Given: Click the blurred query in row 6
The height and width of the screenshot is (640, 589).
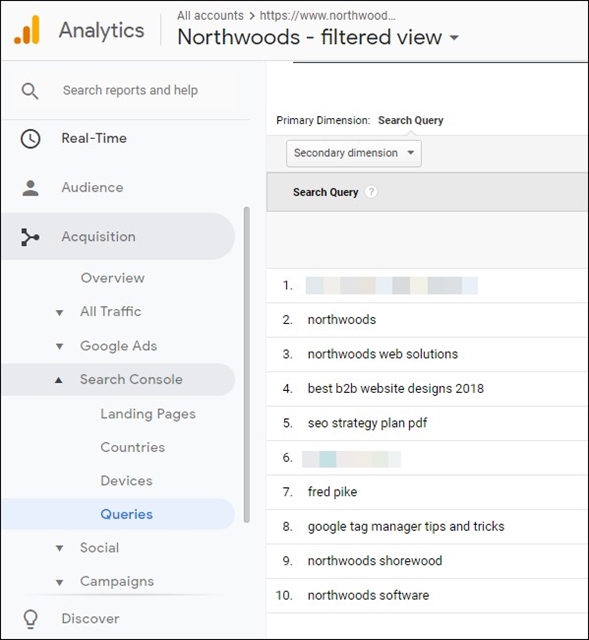Looking at the screenshot, I should coord(351,459).
